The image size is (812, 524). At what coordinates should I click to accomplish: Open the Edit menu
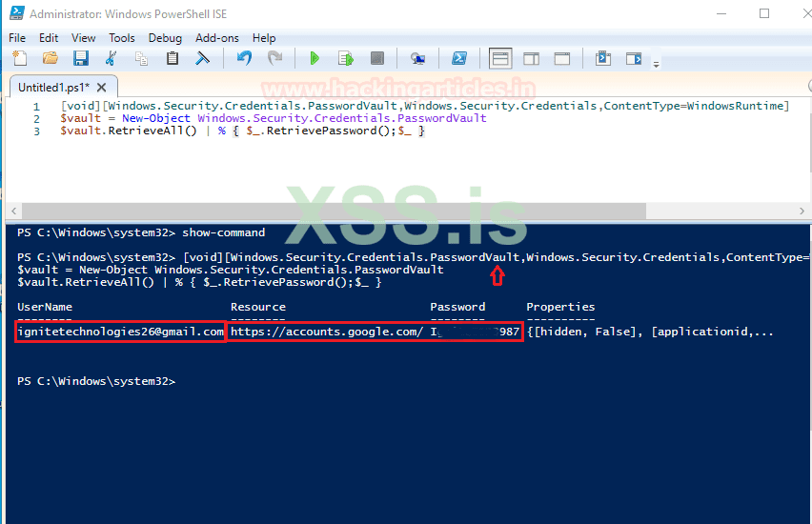(x=49, y=38)
